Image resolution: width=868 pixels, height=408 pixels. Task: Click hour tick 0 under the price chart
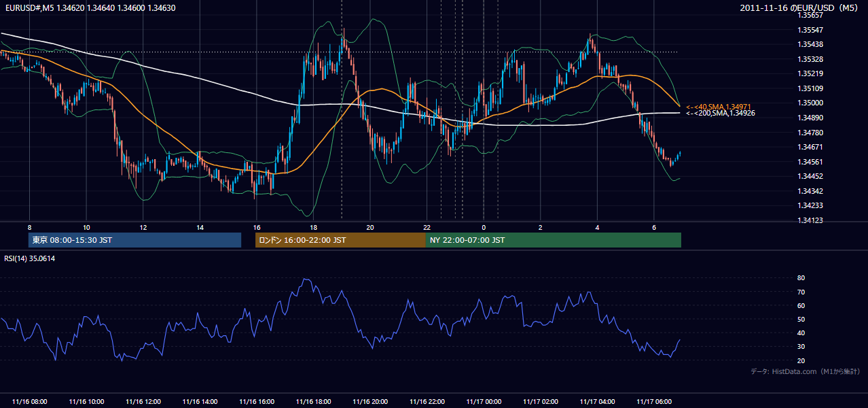(x=484, y=227)
